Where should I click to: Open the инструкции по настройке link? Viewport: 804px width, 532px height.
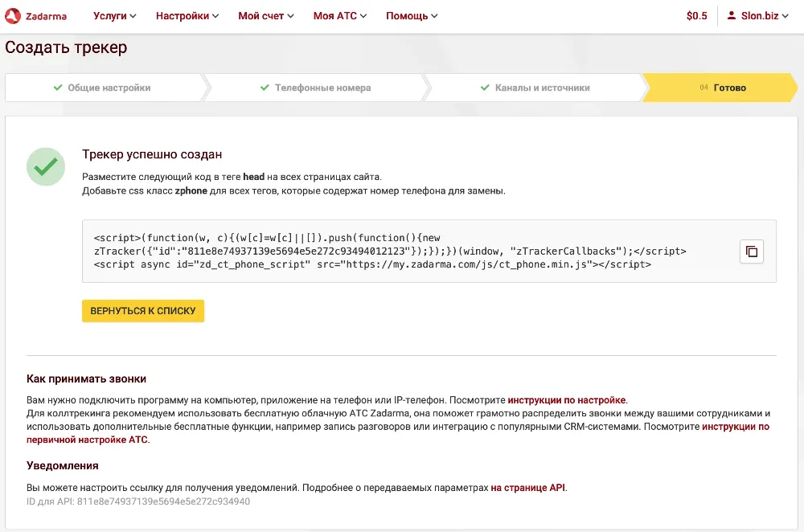pyautogui.click(x=567, y=400)
